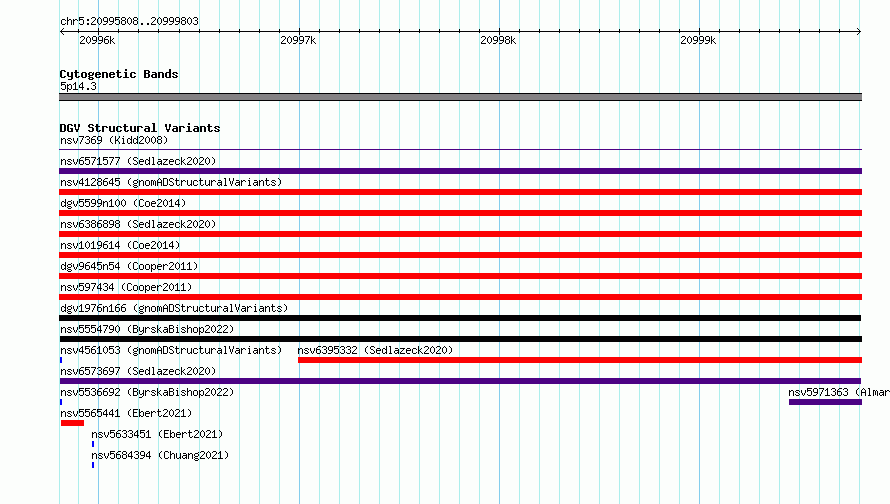This screenshot has height=504, width=890.
Task: Click the 20996k ruler position label
Action: [97, 40]
